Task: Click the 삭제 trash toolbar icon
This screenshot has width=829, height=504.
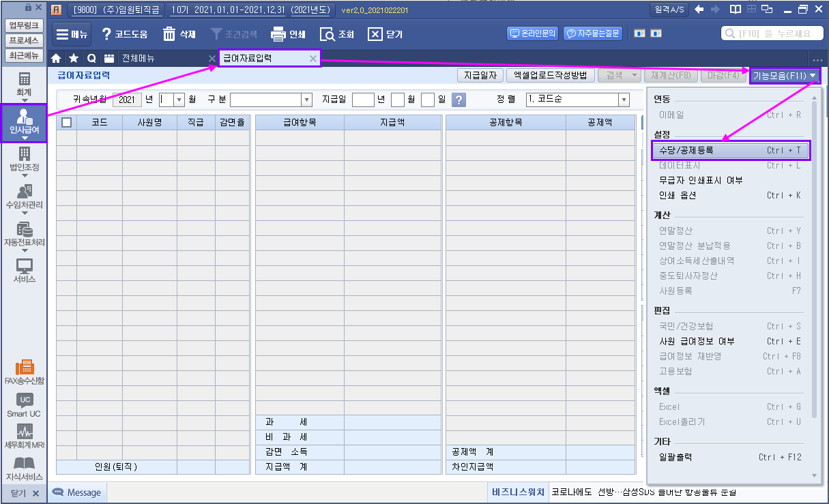Action: [169, 34]
